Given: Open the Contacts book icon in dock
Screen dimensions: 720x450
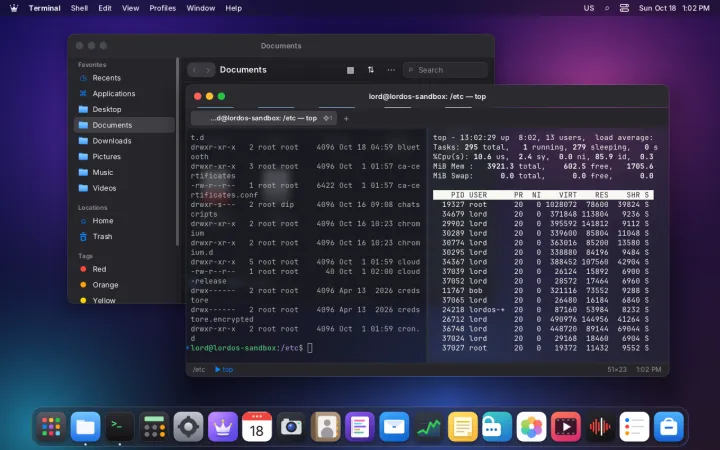Looking at the screenshot, I should coord(326,427).
